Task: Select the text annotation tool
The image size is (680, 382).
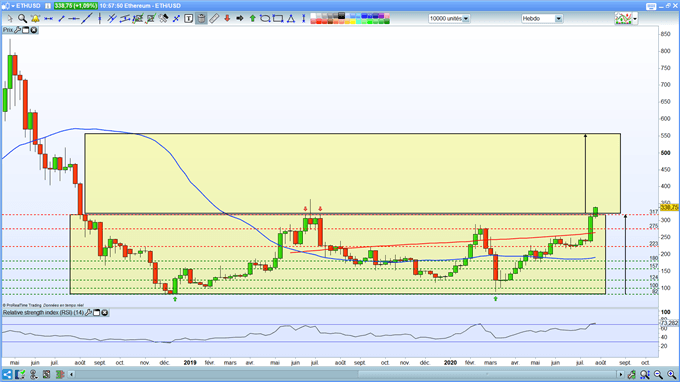Action: [189, 19]
